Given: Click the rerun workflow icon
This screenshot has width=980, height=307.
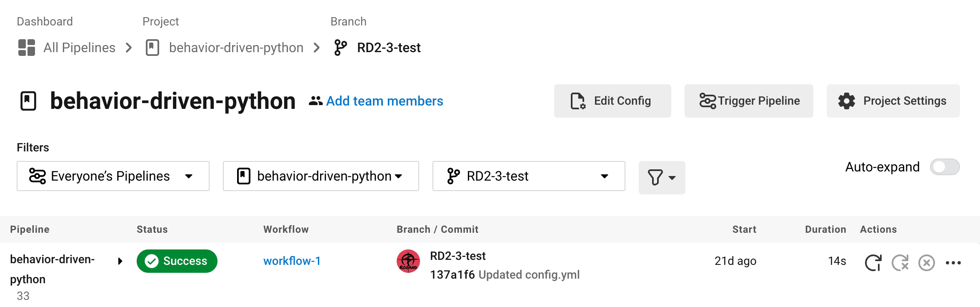Looking at the screenshot, I should [873, 263].
